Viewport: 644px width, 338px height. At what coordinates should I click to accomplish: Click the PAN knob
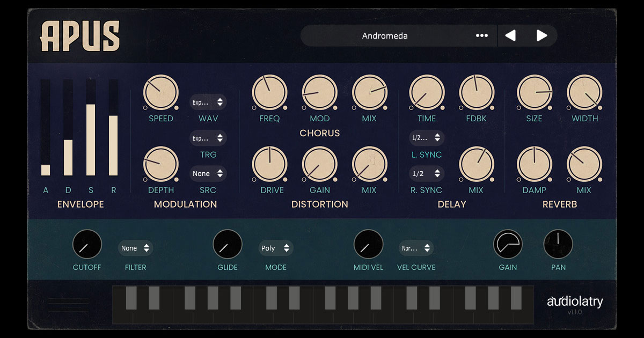(558, 244)
